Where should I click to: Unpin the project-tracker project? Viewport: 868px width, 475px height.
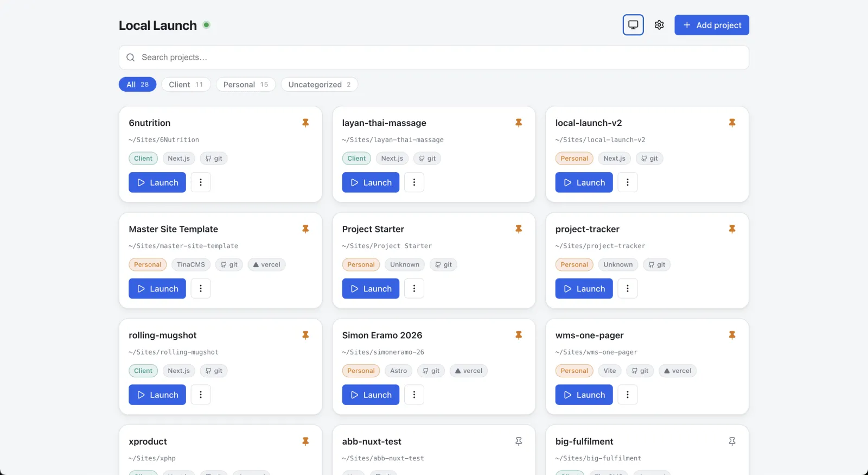[x=732, y=229]
